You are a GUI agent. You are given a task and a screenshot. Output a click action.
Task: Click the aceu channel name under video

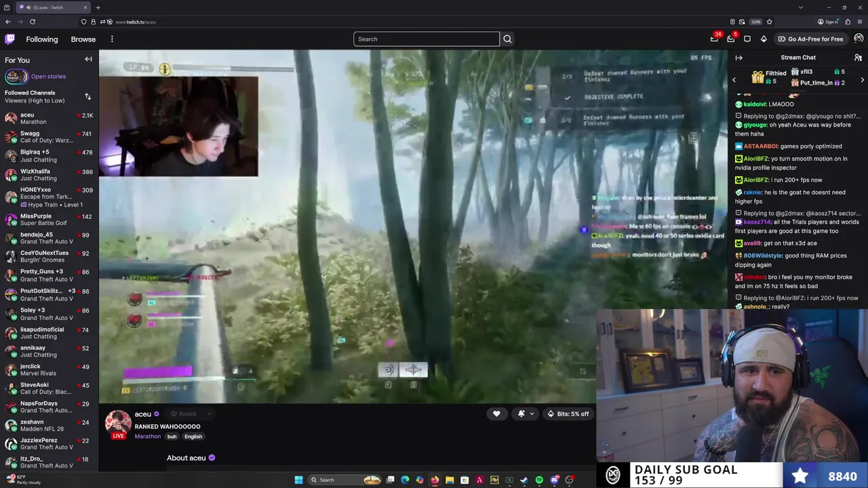[142, 414]
